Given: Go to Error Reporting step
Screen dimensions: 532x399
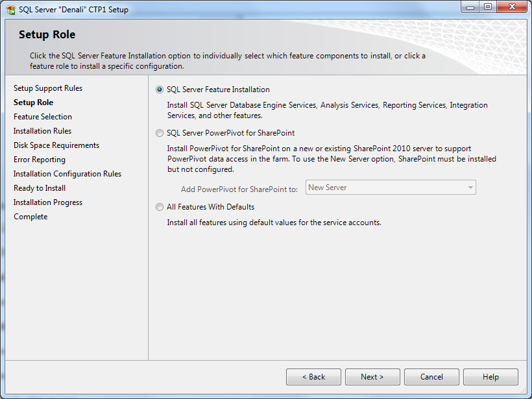Looking at the screenshot, I should tap(40, 160).
